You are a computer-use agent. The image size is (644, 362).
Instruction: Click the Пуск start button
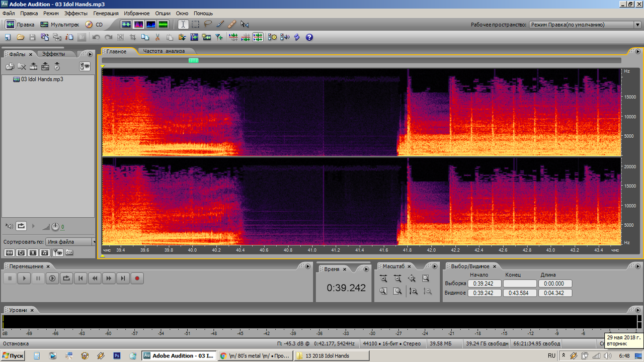click(x=13, y=355)
